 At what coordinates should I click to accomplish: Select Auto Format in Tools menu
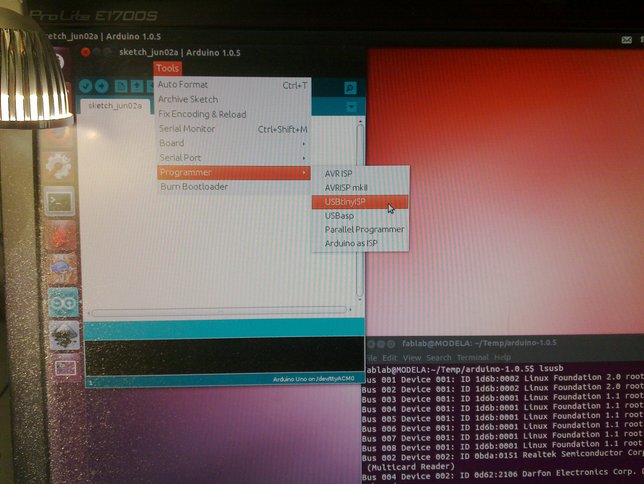[x=232, y=85]
